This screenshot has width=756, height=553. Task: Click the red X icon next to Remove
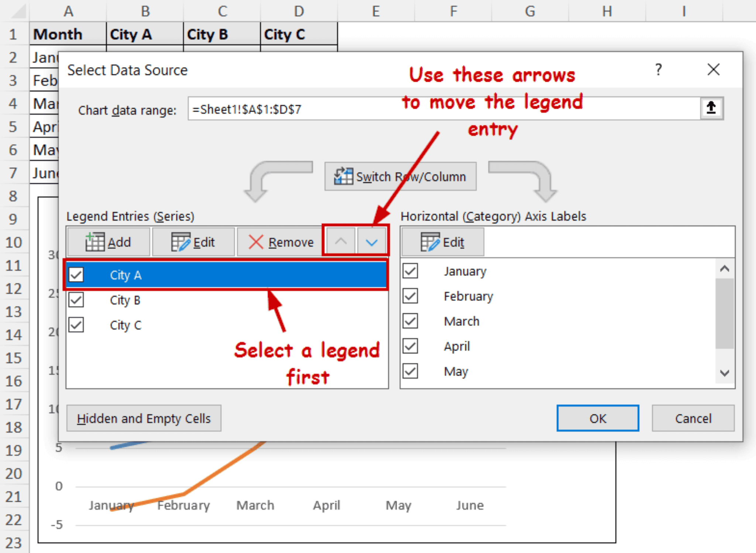pos(257,242)
